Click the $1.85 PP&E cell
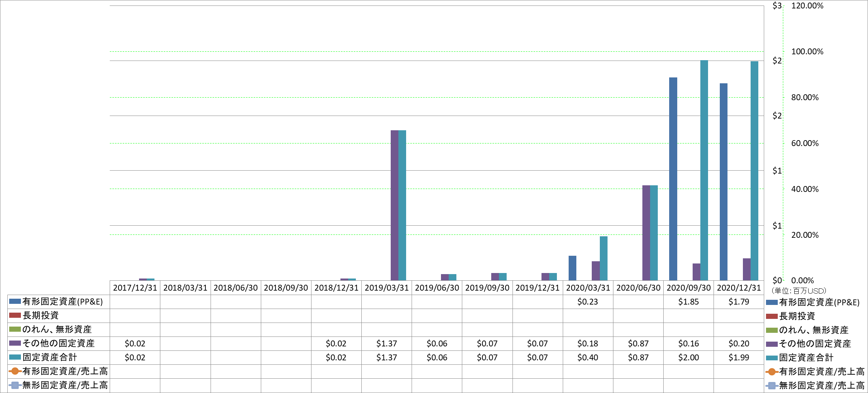This screenshot has width=868, height=393. click(688, 302)
